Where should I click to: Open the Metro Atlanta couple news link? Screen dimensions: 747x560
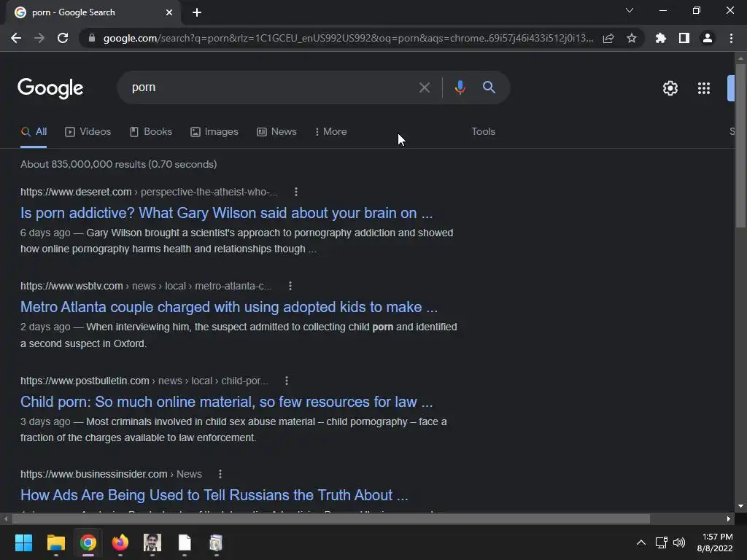coord(228,307)
